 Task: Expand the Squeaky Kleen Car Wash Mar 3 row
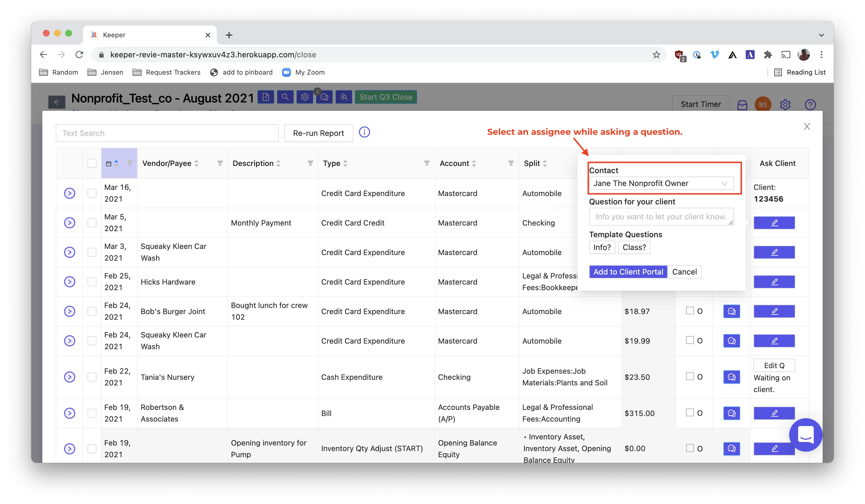click(x=70, y=252)
